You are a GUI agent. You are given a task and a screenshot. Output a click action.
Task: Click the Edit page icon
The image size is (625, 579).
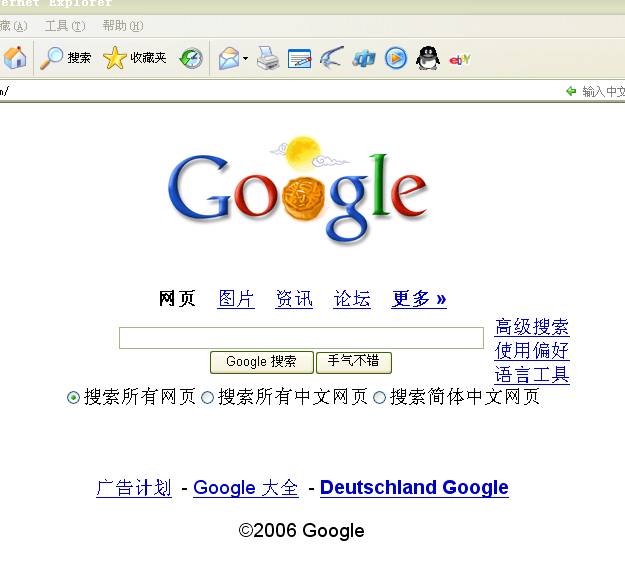tap(299, 59)
